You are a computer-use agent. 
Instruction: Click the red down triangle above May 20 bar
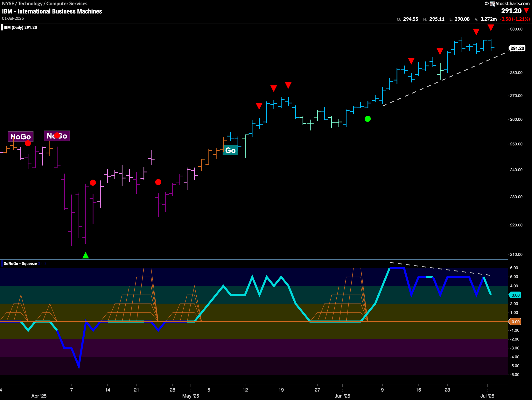tap(288, 85)
